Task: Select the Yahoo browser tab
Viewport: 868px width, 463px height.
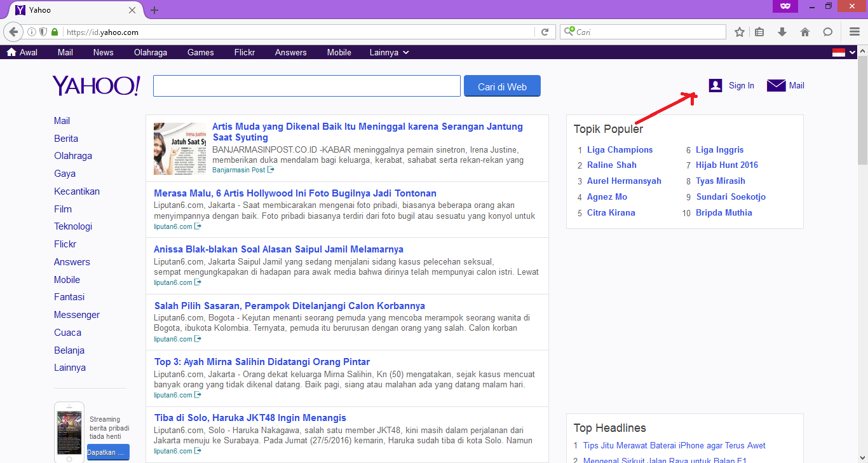Action: click(x=75, y=10)
